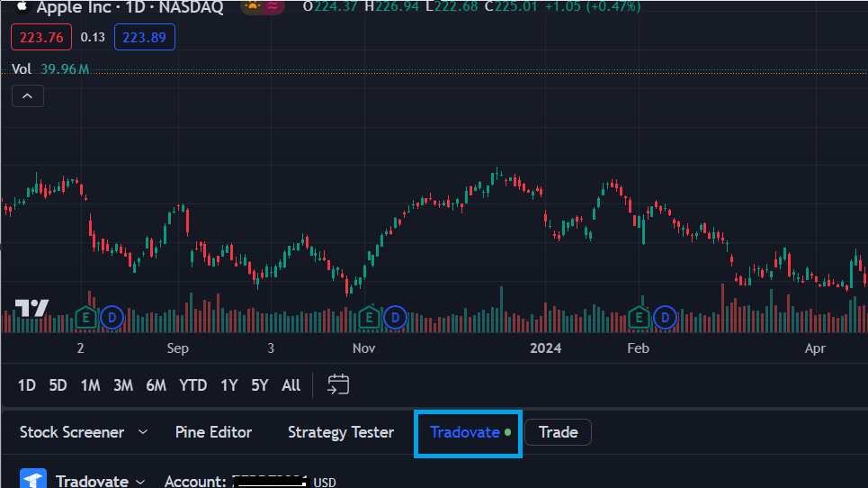868x488 pixels.
Task: Open the Pine Editor tab
Action: coord(213,432)
